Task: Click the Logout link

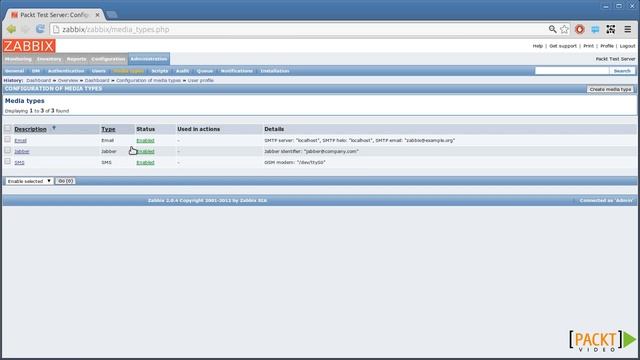Action: click(x=627, y=46)
